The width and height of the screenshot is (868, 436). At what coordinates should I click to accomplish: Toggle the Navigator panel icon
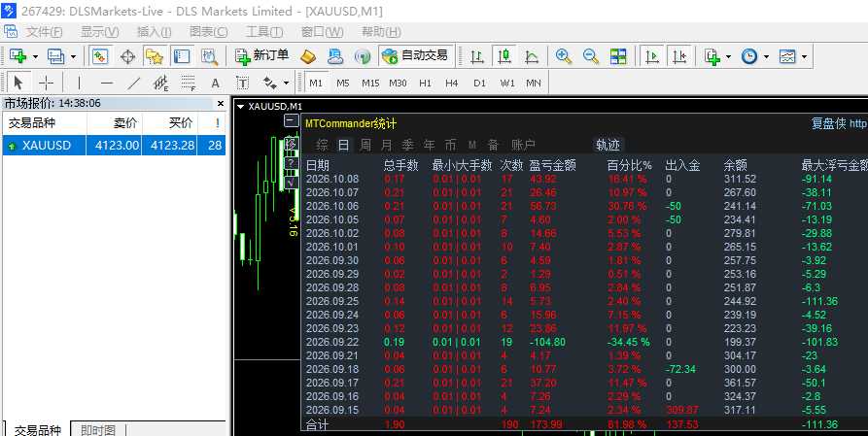(x=155, y=56)
